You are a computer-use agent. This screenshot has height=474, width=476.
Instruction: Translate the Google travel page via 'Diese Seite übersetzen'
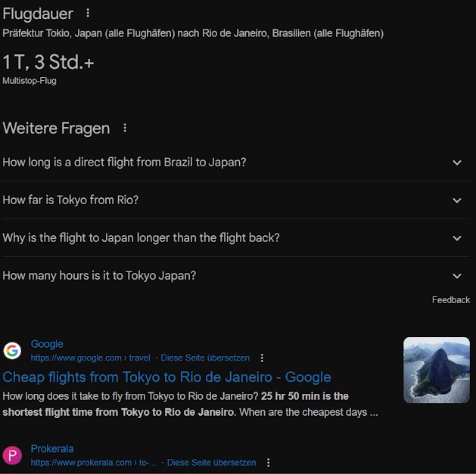pyautogui.click(x=205, y=358)
